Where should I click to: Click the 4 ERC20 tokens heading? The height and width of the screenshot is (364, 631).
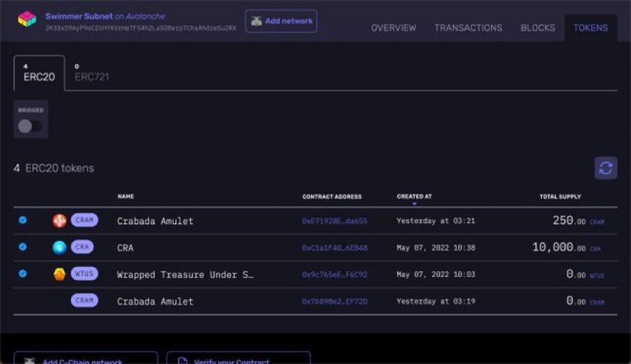(x=53, y=168)
